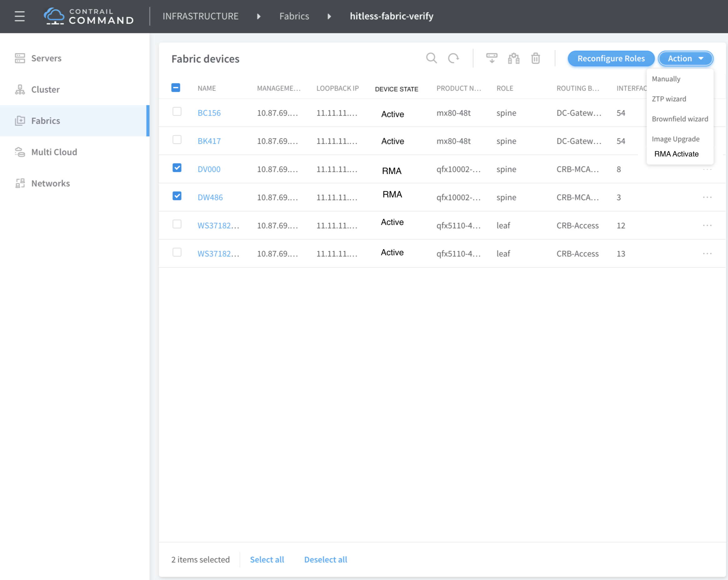Sort by the LOOPBACK IP column header
This screenshot has width=728, height=580.
(x=337, y=88)
